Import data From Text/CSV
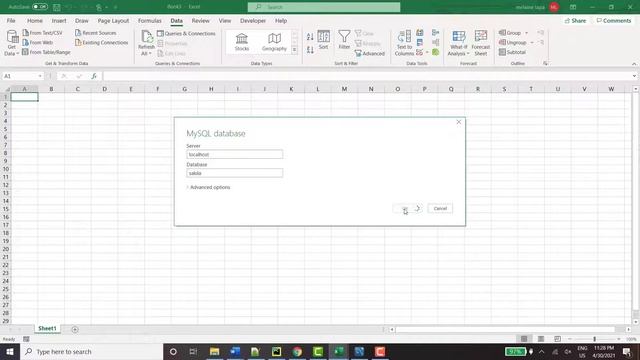The height and width of the screenshot is (360, 640). (x=42, y=33)
